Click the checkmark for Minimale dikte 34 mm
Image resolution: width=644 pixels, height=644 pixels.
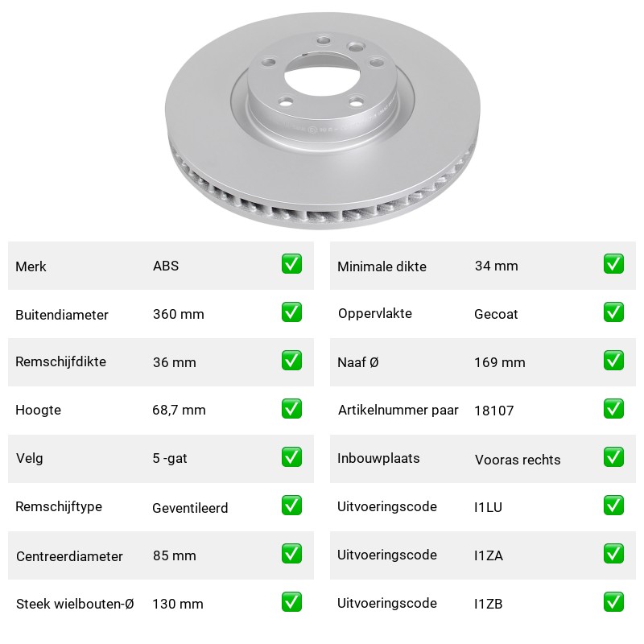click(613, 264)
